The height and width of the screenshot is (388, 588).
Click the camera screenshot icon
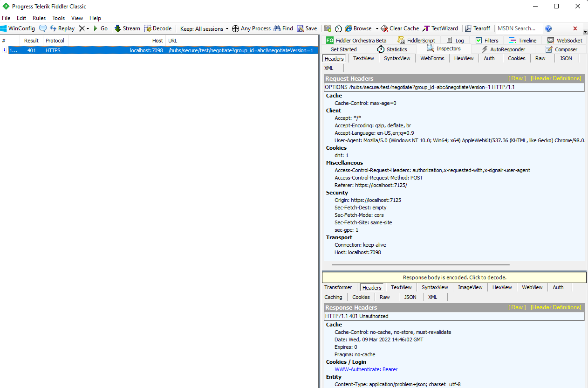point(328,28)
